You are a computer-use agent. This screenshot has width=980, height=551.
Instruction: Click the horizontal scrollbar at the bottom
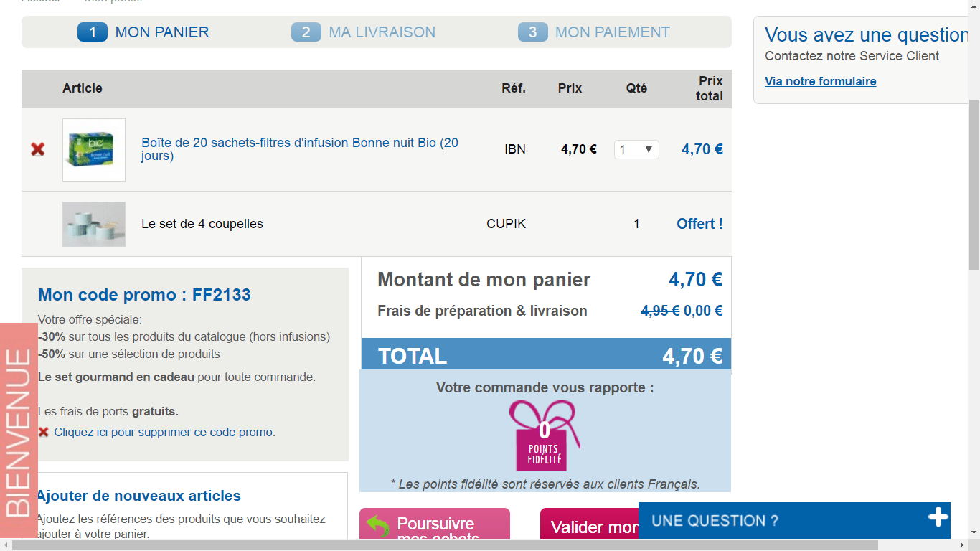(x=445, y=545)
